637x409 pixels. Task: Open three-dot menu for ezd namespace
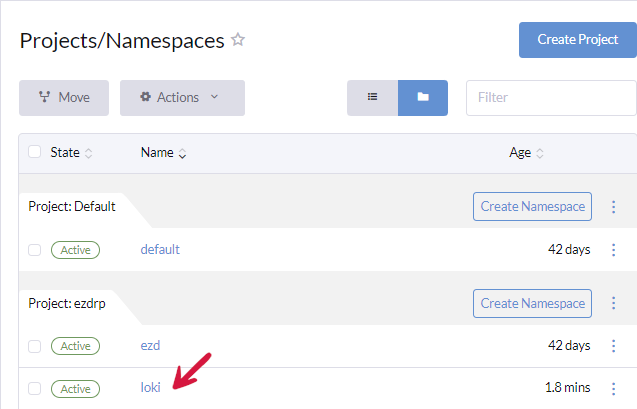(614, 346)
